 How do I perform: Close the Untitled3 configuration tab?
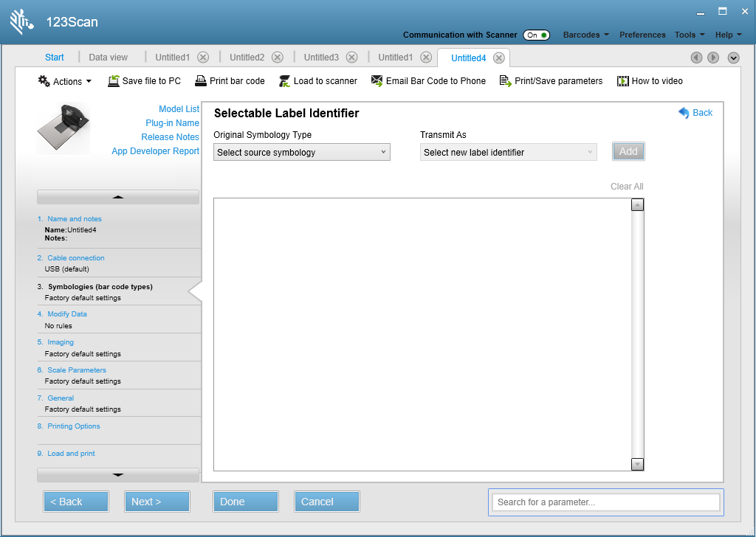[352, 57]
